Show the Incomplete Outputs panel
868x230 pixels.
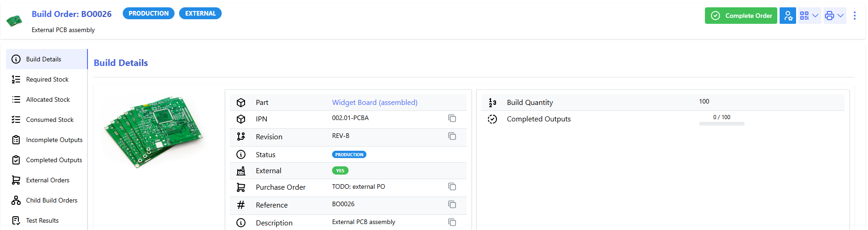[54, 140]
